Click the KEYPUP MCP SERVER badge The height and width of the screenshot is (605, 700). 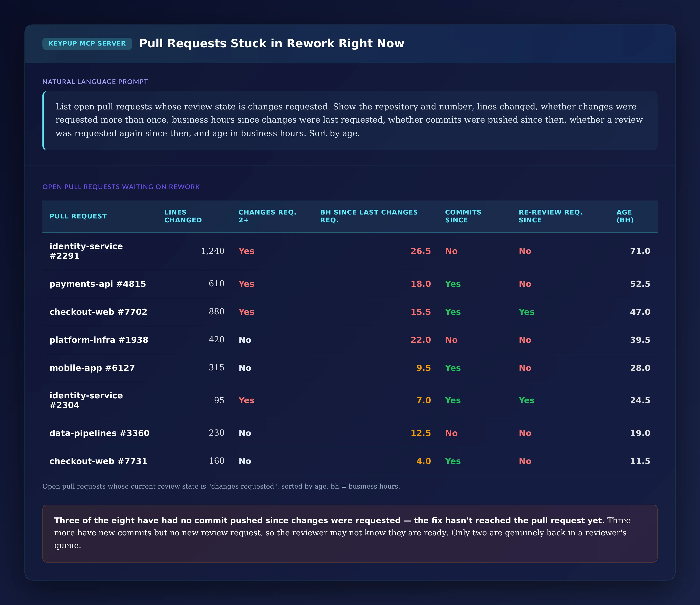(x=87, y=44)
